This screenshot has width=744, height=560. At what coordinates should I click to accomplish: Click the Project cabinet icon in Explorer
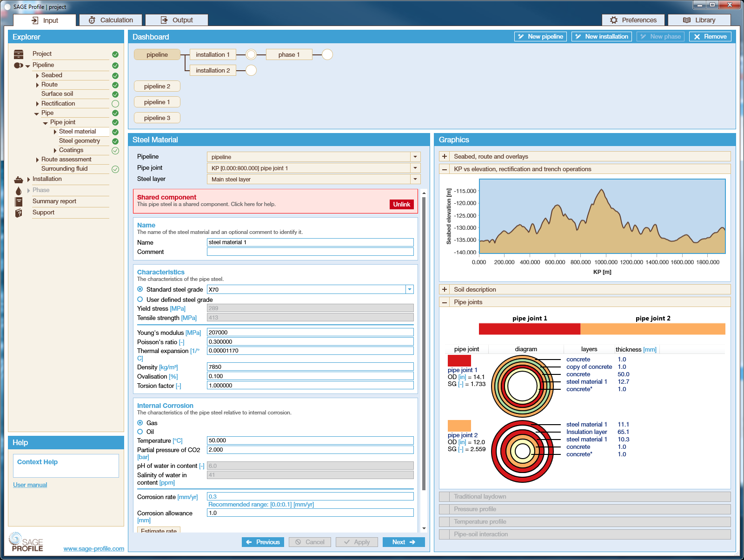[19, 54]
